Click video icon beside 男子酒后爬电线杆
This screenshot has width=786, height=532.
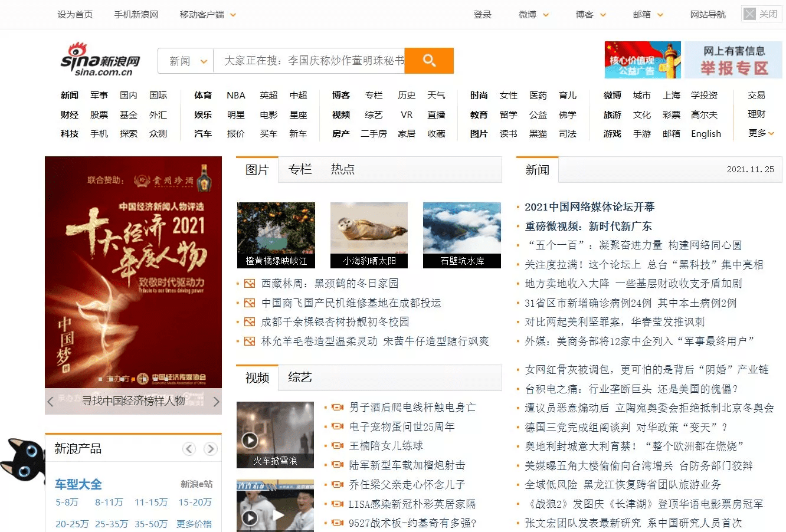click(x=338, y=408)
